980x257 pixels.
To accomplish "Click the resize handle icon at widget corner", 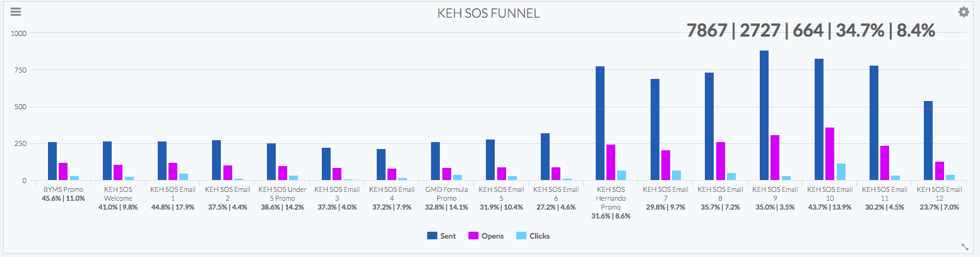I will (965, 247).
